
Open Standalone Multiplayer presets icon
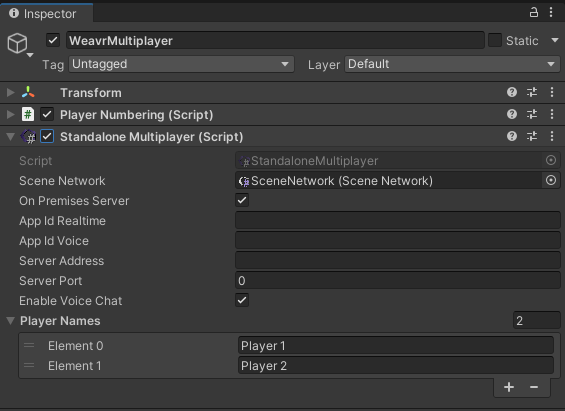[532, 136]
